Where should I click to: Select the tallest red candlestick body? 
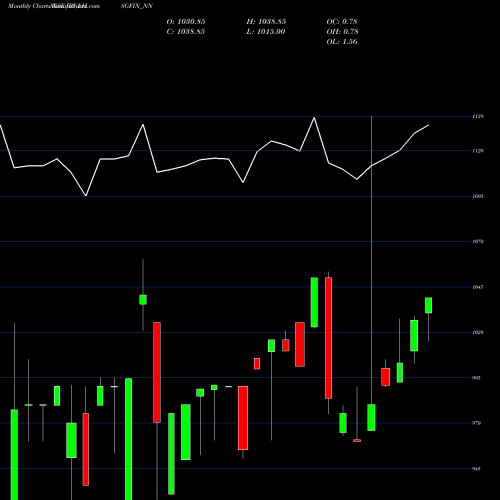pyautogui.click(x=328, y=338)
